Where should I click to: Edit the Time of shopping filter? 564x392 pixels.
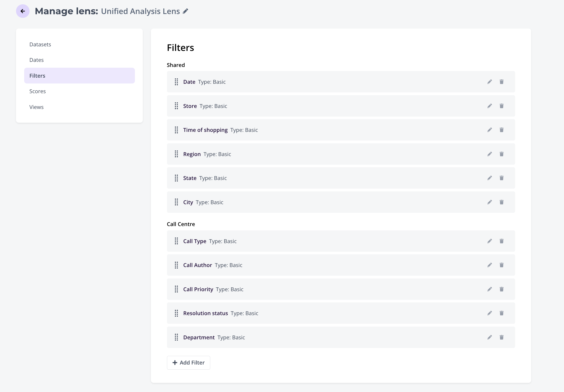click(x=489, y=130)
